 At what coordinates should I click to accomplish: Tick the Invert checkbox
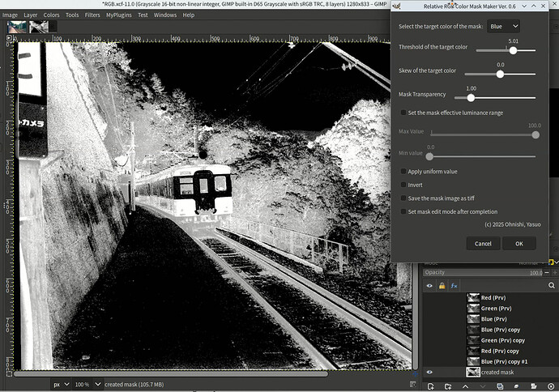click(x=404, y=185)
